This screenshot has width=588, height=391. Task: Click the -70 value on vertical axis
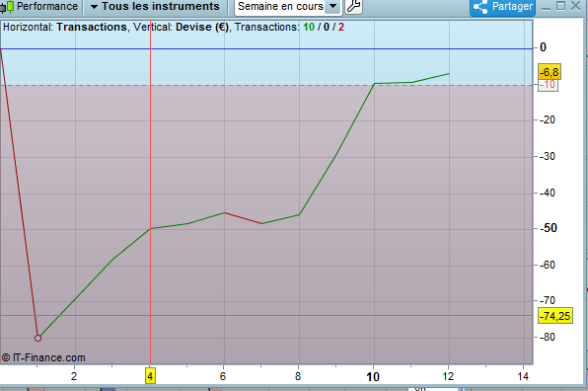tap(548, 300)
